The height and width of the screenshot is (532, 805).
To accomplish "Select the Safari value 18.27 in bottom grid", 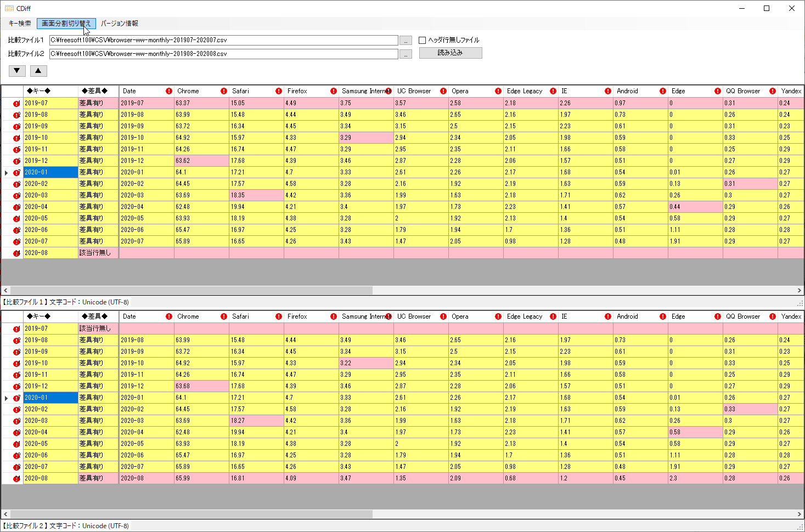I will point(256,421).
